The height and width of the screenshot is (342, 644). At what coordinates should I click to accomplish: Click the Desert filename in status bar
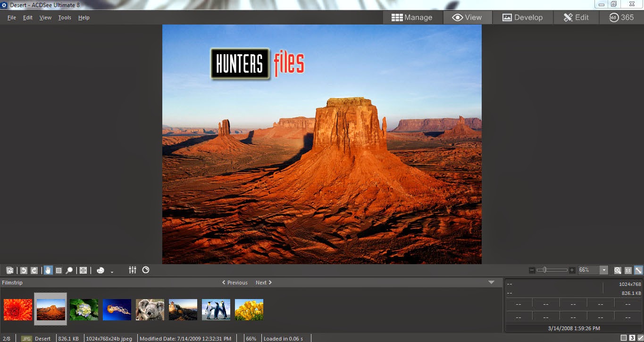click(43, 339)
